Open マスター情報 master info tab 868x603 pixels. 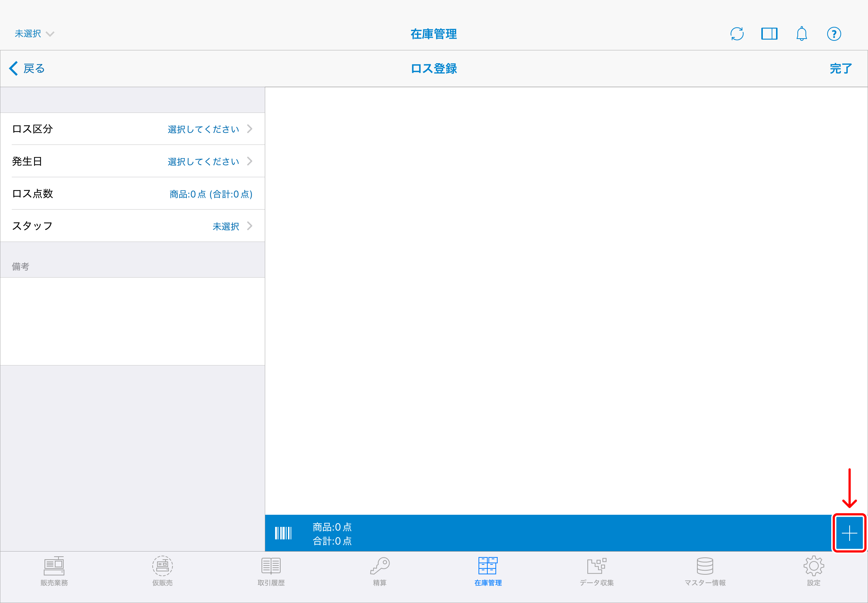click(705, 571)
